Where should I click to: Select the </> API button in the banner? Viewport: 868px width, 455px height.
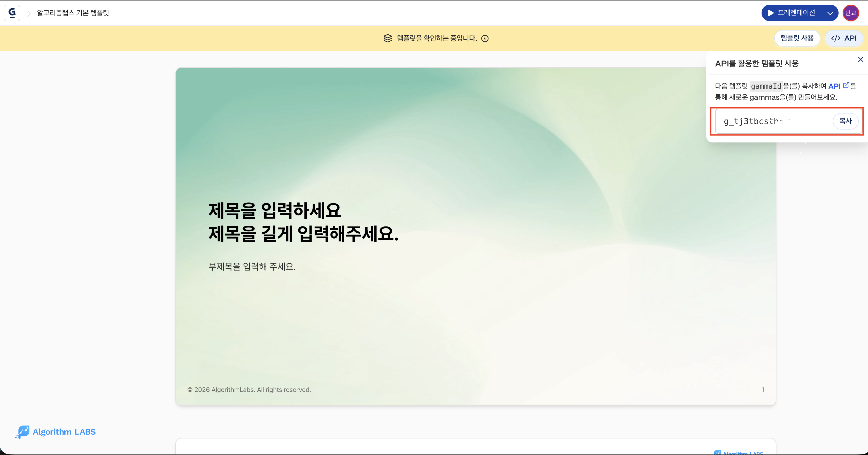(x=843, y=38)
